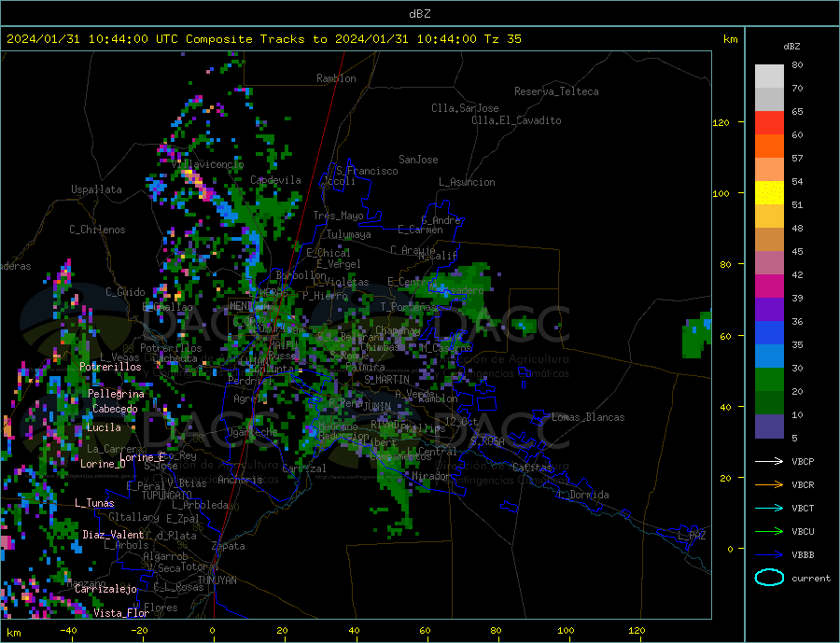Viewport: 840px width, 643px height.
Task: Click the 'Tres_Mayo' map label
Action: [339, 216]
